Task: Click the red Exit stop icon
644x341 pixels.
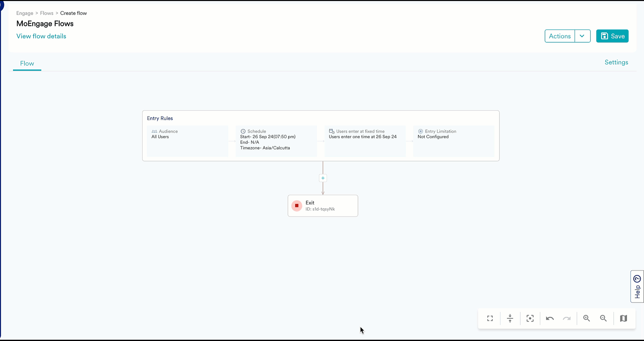Action: 297,206
